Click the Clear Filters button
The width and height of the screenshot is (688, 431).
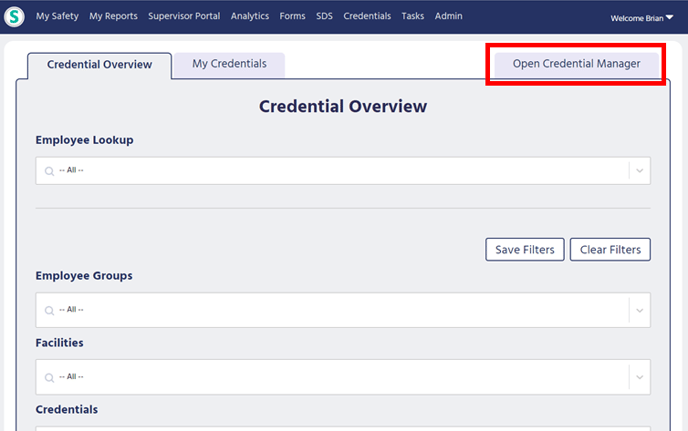pos(610,249)
